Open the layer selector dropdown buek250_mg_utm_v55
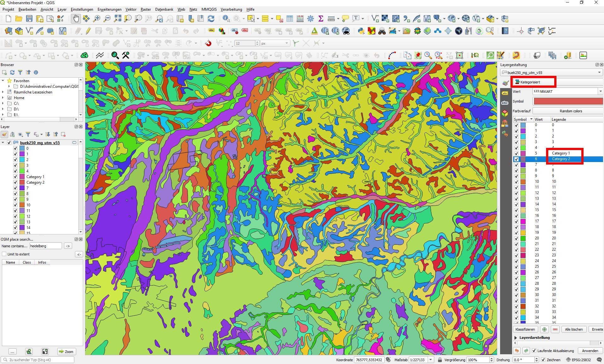The height and width of the screenshot is (364, 604). 551,72
